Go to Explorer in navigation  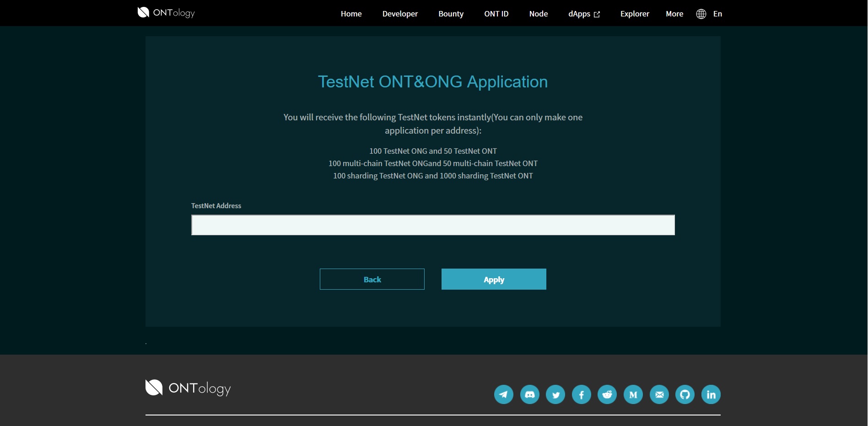tap(635, 14)
